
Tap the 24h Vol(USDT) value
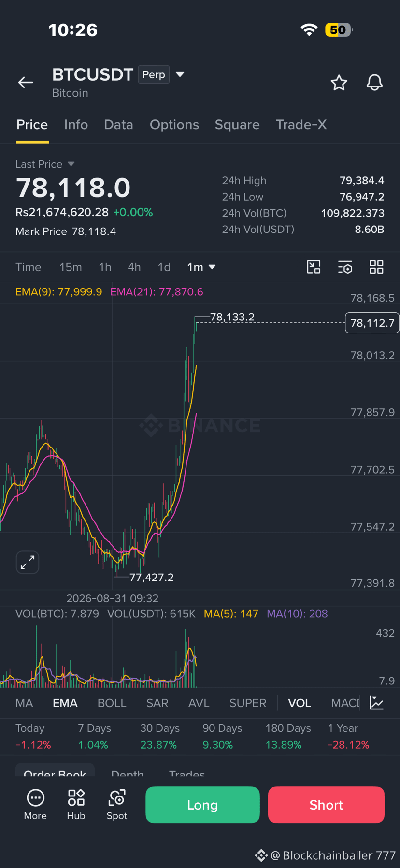point(370,229)
